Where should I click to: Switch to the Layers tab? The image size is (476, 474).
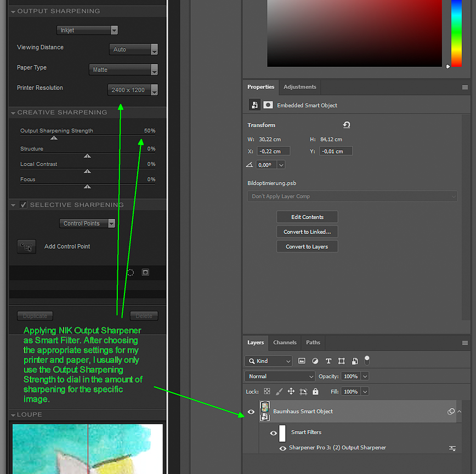[x=256, y=342]
